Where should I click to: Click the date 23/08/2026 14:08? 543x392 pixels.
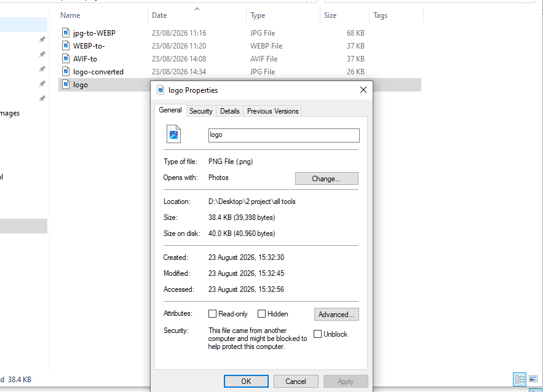click(x=179, y=59)
